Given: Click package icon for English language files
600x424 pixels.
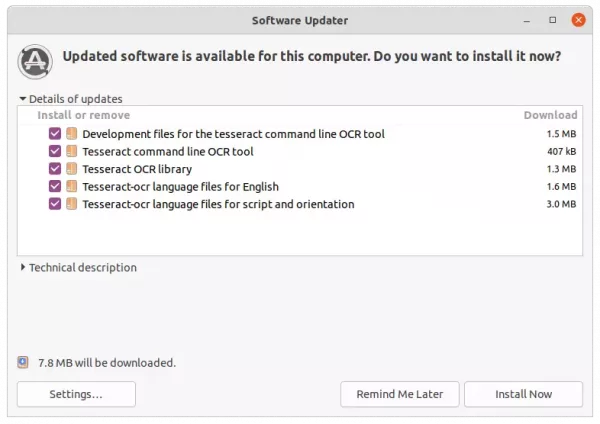Looking at the screenshot, I should [72, 186].
